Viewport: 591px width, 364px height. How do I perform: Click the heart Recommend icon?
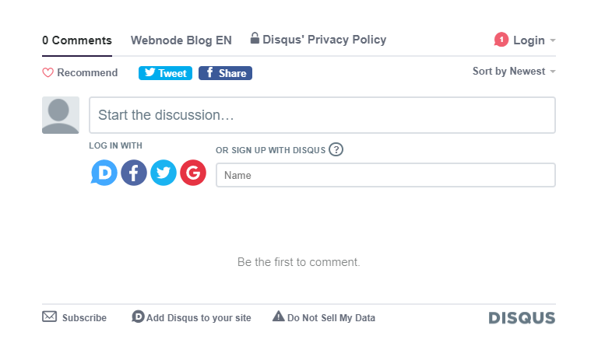(x=47, y=72)
